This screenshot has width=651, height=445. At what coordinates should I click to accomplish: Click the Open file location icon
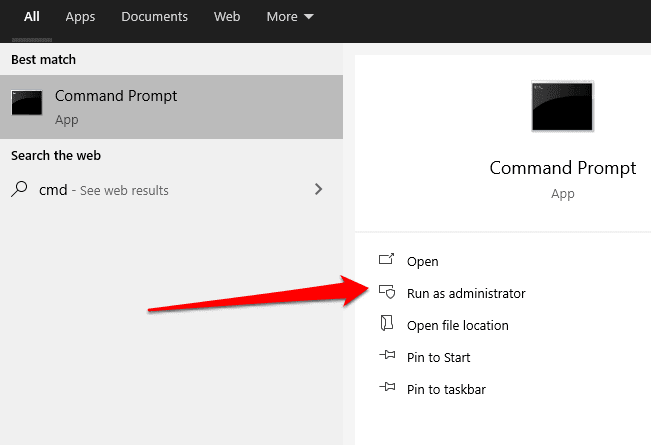pyautogui.click(x=387, y=325)
